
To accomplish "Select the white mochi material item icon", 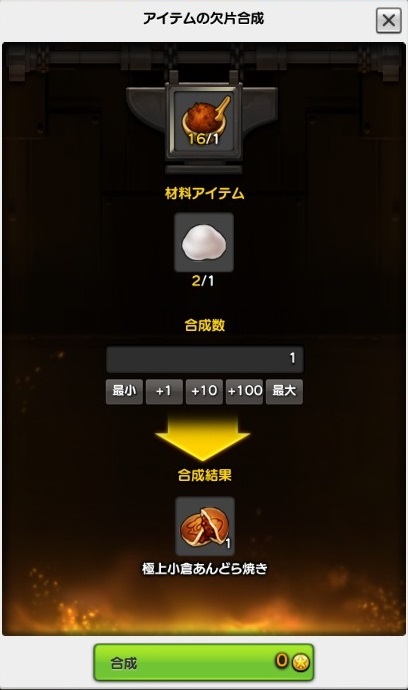I will (x=204, y=242).
